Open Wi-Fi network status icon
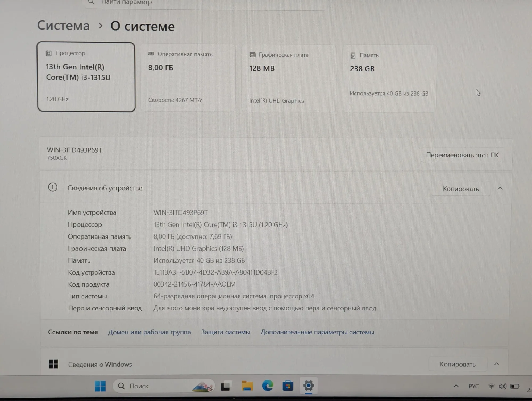The height and width of the screenshot is (401, 532). (x=491, y=386)
